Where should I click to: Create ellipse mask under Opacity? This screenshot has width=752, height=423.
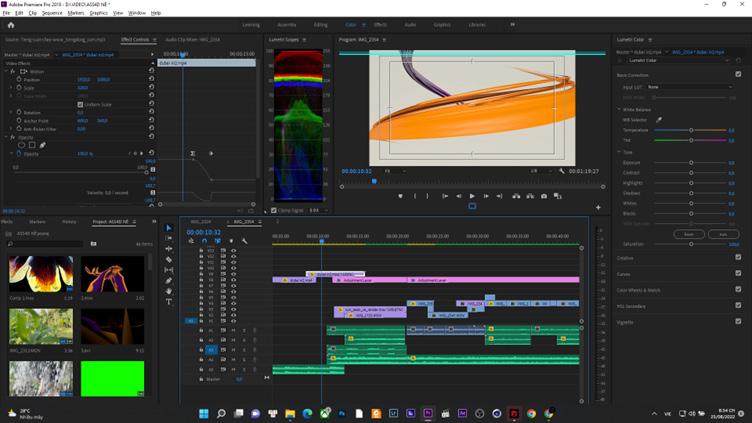[x=22, y=145]
